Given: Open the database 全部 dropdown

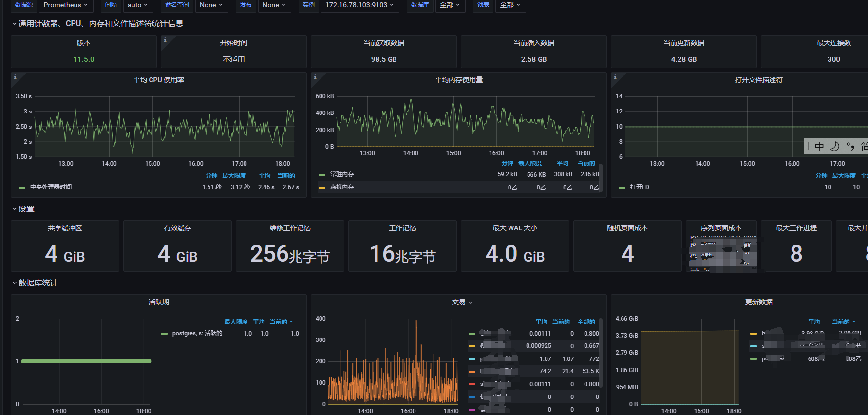Looking at the screenshot, I should click(450, 5).
